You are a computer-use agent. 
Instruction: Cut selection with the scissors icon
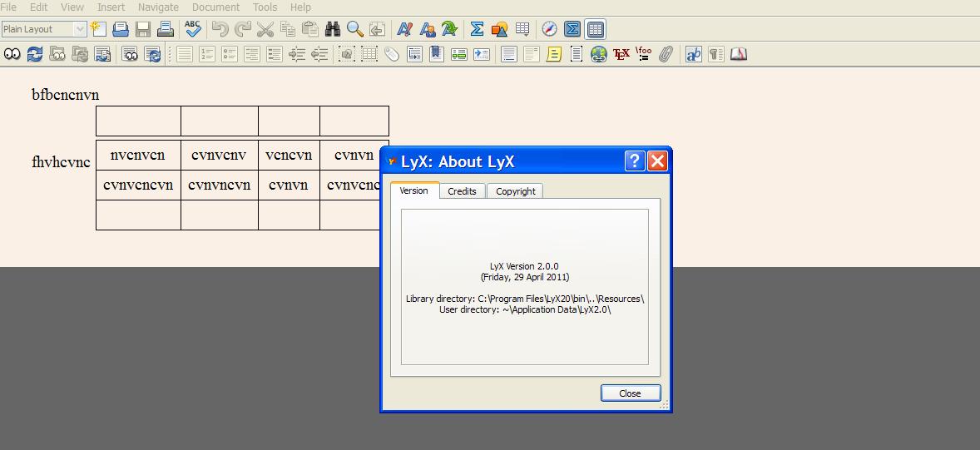[x=265, y=29]
